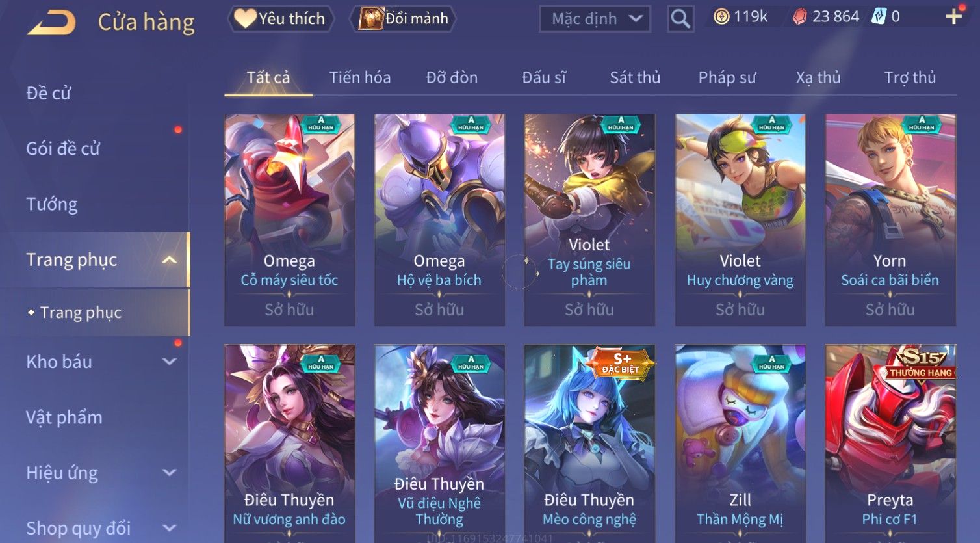Select Điêu Thuyền Mèo công nghệ skin card
Viewport: 980px width, 543px height.
tap(589, 444)
